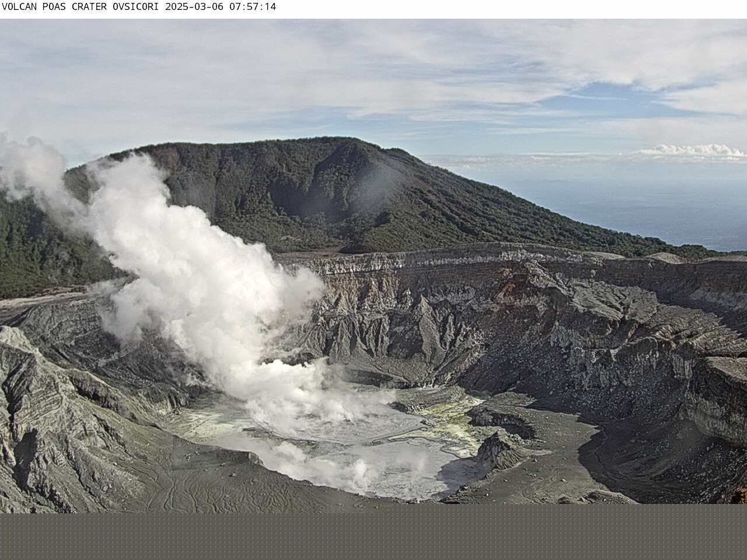Click the timestamp caption text "VOLCAN POAS CRATER OVSICORI 2025-03-06 07:57:14"
Image resolution: width=747 pixels, height=560 pixels.
139,7
